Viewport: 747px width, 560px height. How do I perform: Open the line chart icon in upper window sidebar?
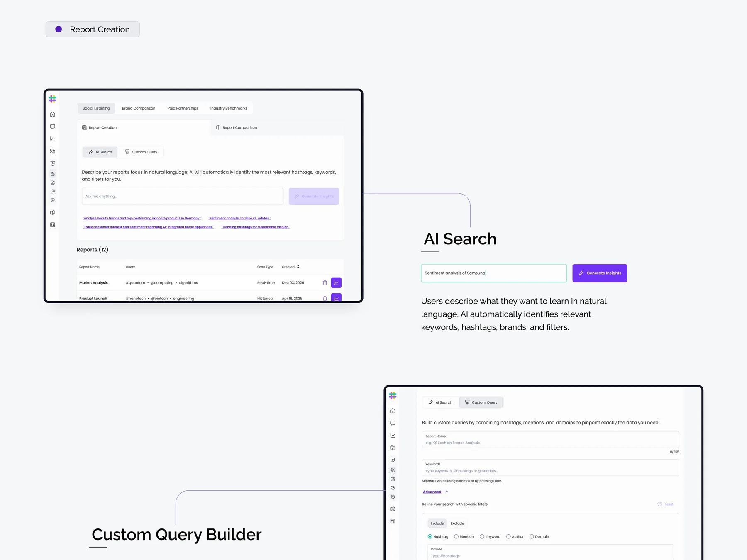pyautogui.click(x=53, y=139)
